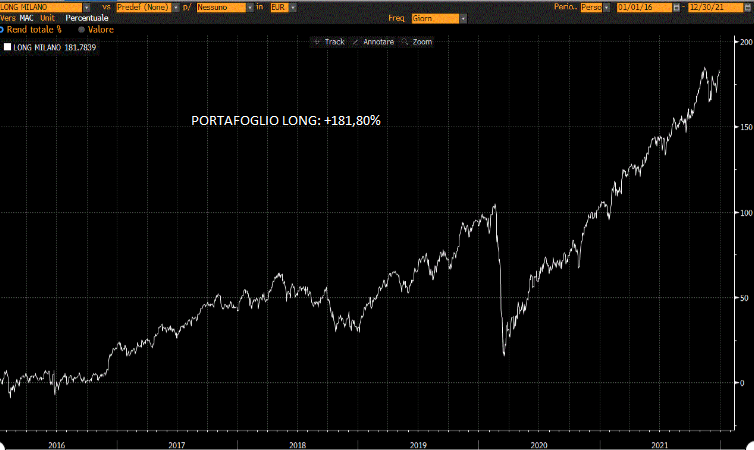Open calendar picker for end date

(747, 7)
